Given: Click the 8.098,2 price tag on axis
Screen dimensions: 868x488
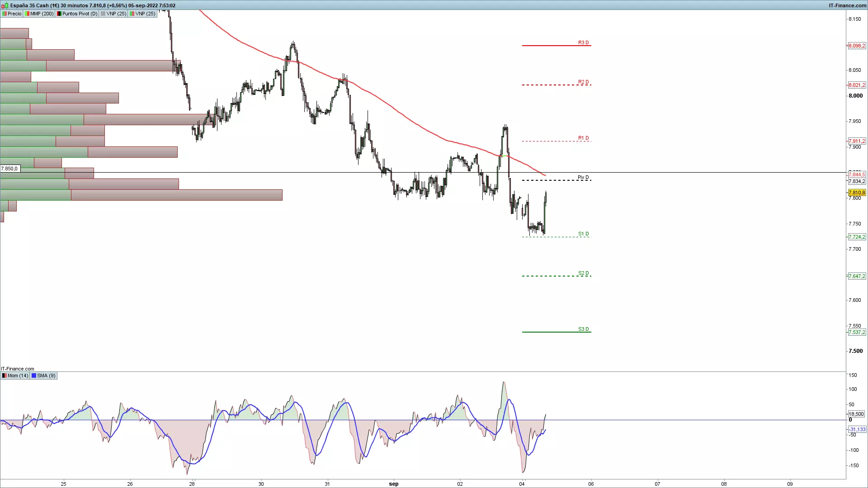Looking at the screenshot, I should (857, 46).
